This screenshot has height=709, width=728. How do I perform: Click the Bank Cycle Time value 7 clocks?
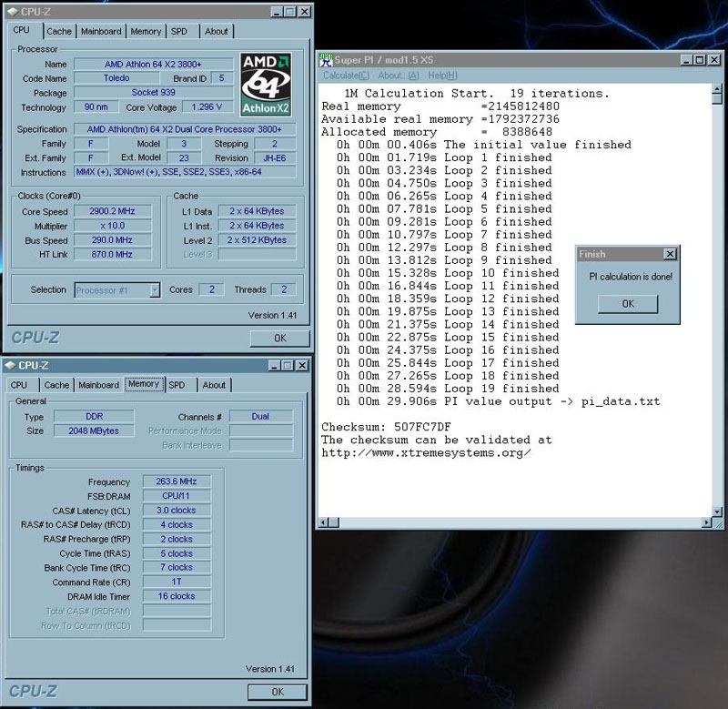click(x=177, y=567)
